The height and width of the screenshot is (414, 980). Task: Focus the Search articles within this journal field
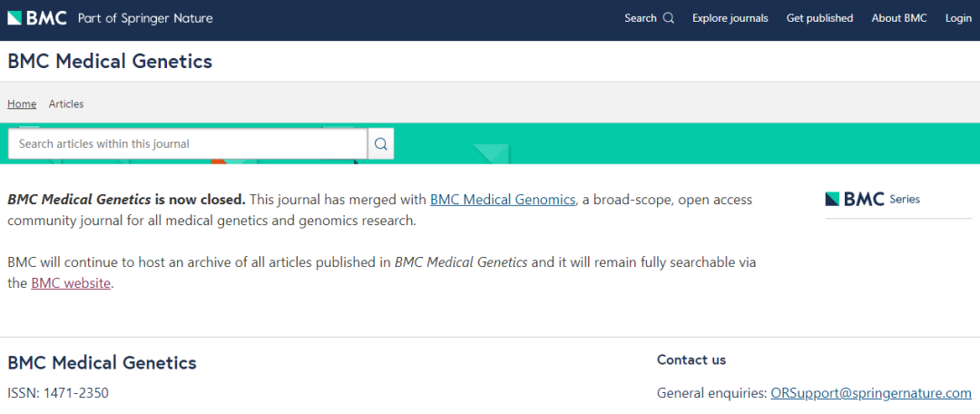point(188,143)
